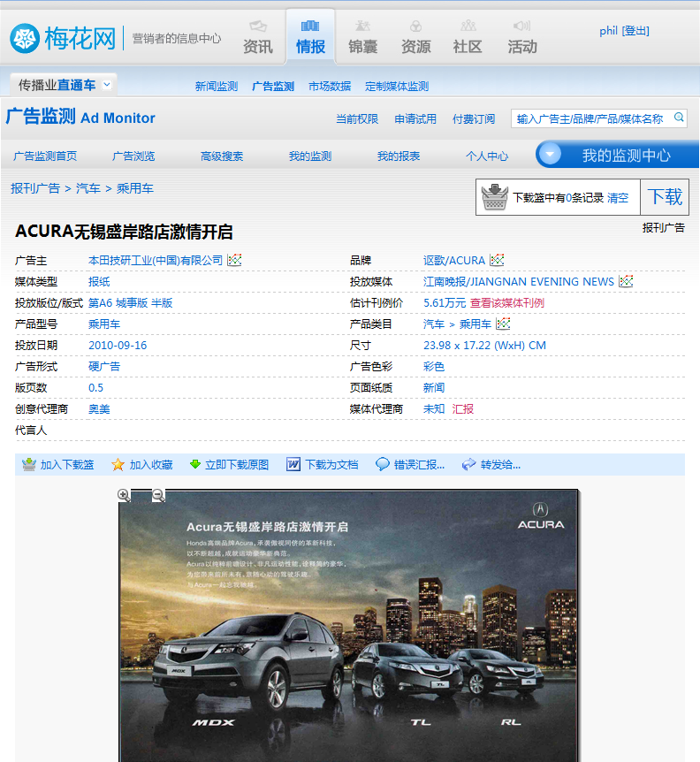The image size is (700, 762).
Task: Open the 讴歌/ACURA brand link
Action: click(x=454, y=261)
